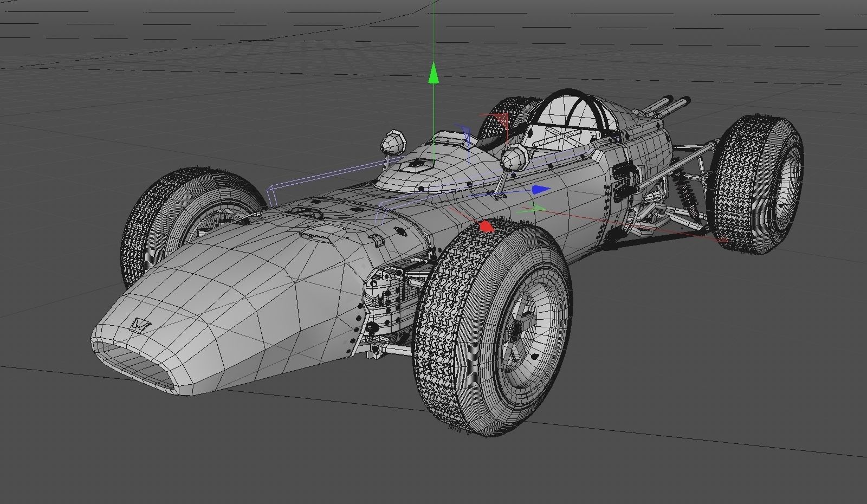Select the front right wheel hub

(517, 331)
